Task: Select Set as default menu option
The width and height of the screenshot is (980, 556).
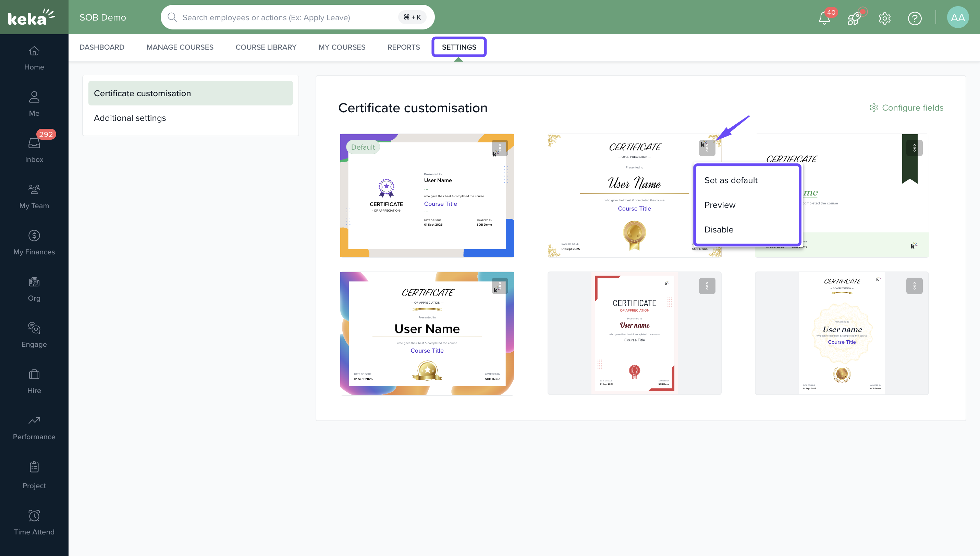Action: click(x=731, y=180)
